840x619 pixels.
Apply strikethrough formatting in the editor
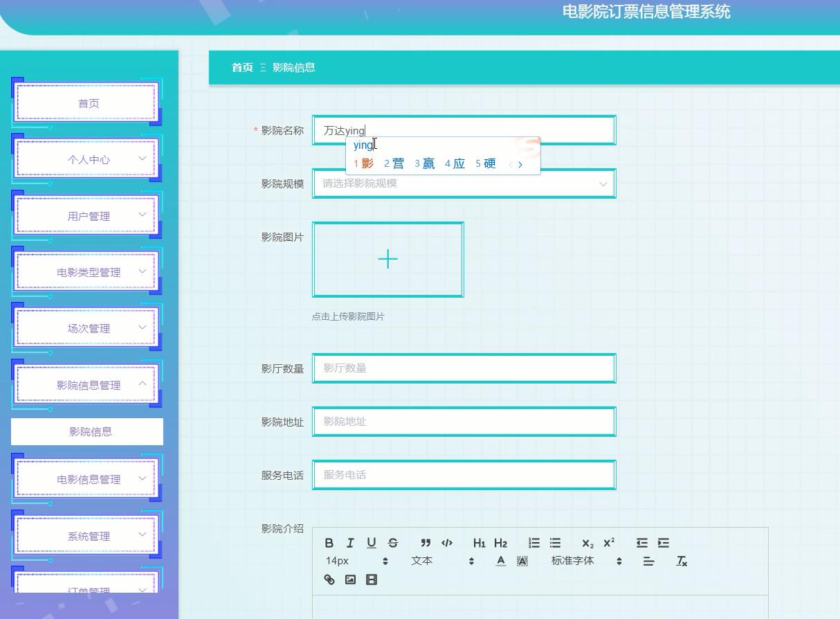click(392, 543)
